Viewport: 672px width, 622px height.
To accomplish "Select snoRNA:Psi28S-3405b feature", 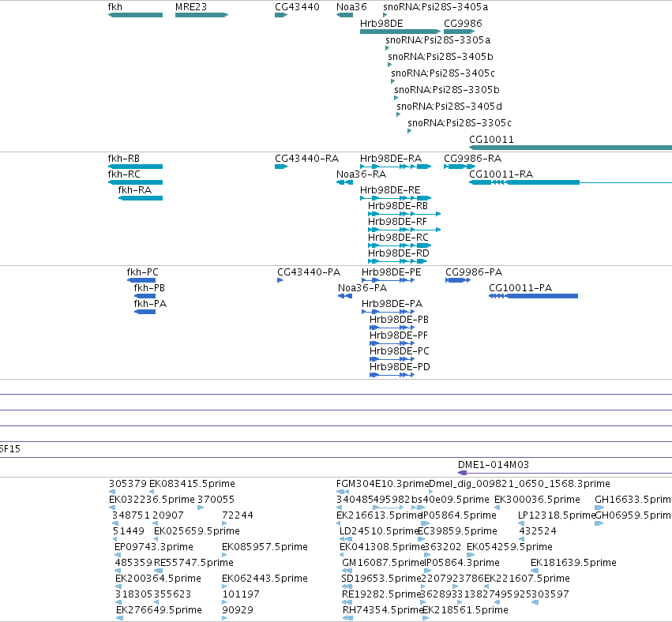I will click(x=389, y=65).
